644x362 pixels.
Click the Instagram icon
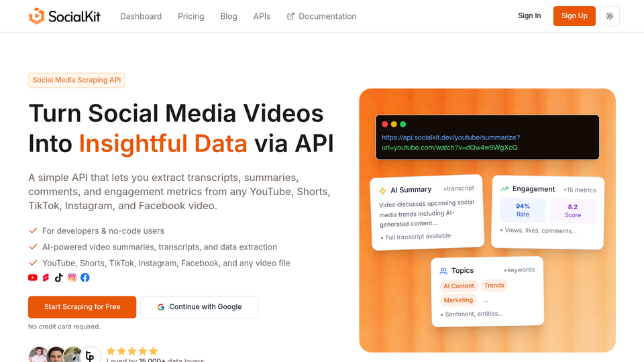click(72, 278)
